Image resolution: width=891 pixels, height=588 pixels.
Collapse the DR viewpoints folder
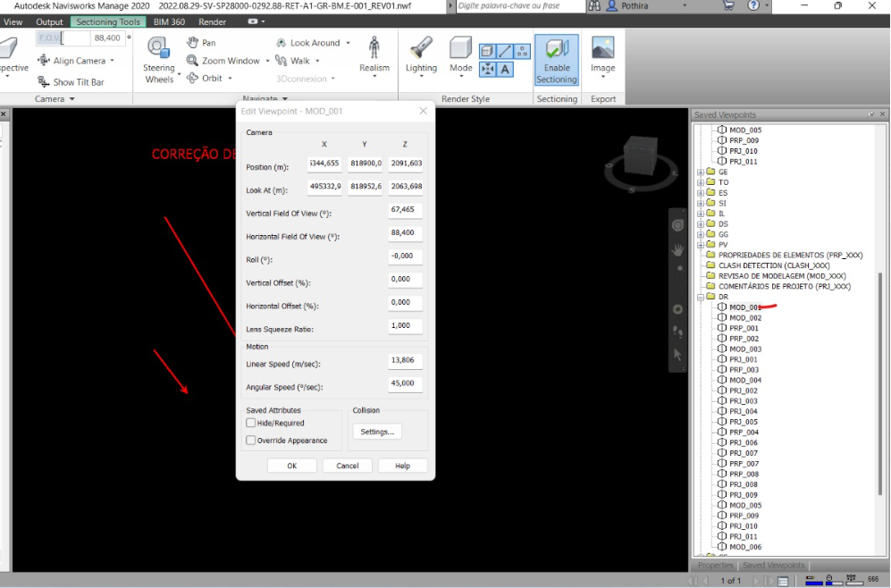point(701,296)
